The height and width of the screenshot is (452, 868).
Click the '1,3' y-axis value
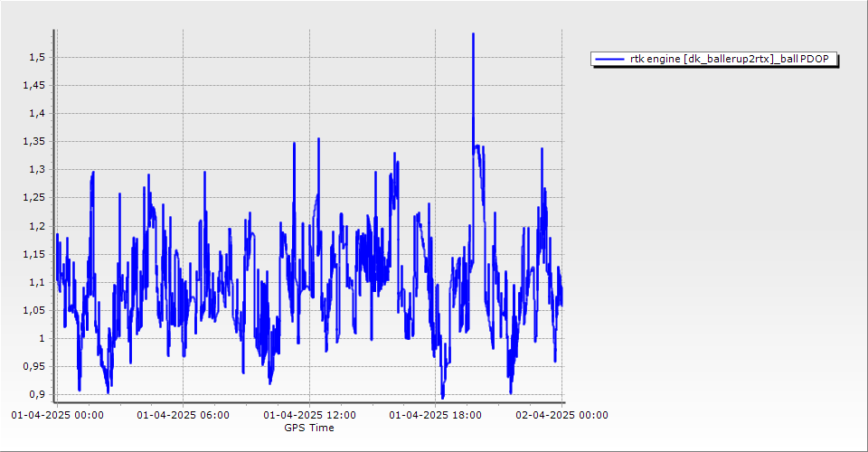[37, 170]
